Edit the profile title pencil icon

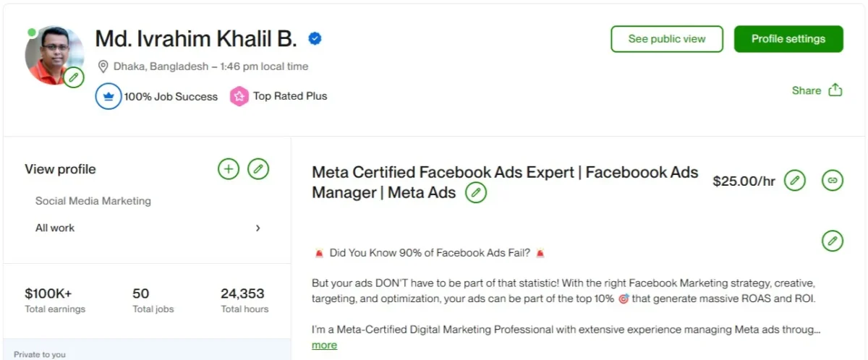pyautogui.click(x=476, y=192)
